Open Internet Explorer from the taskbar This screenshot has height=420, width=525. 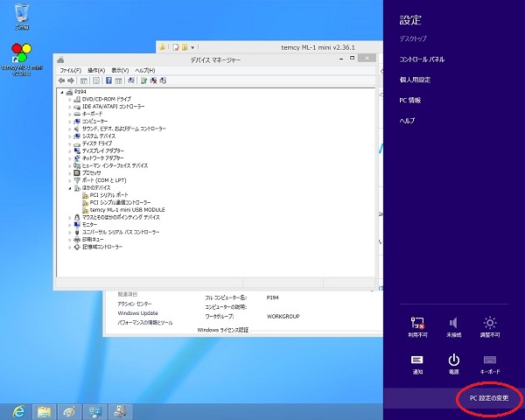pyautogui.click(x=18, y=411)
